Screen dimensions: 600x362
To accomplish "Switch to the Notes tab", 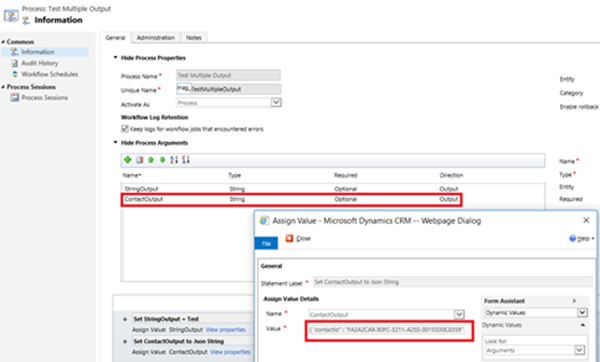I will click(194, 38).
